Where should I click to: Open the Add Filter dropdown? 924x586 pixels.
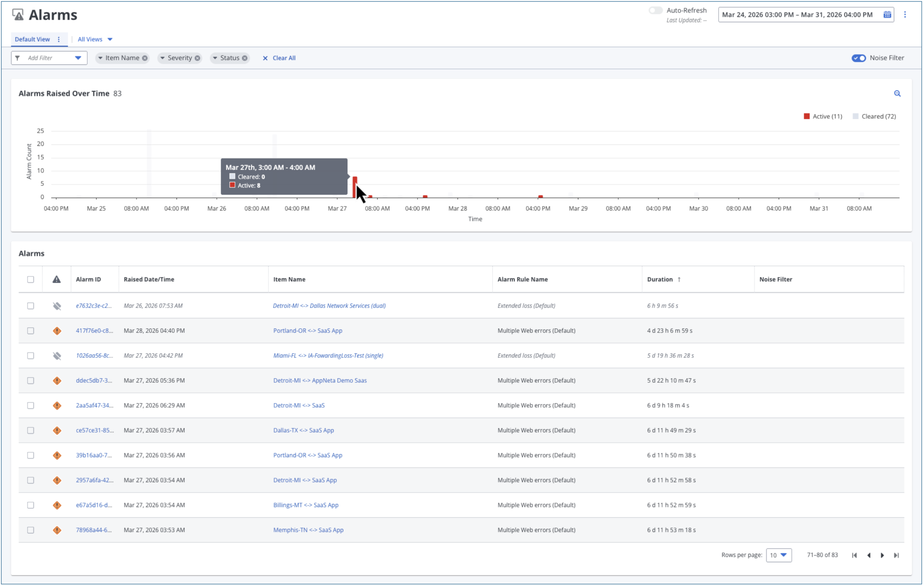point(49,58)
